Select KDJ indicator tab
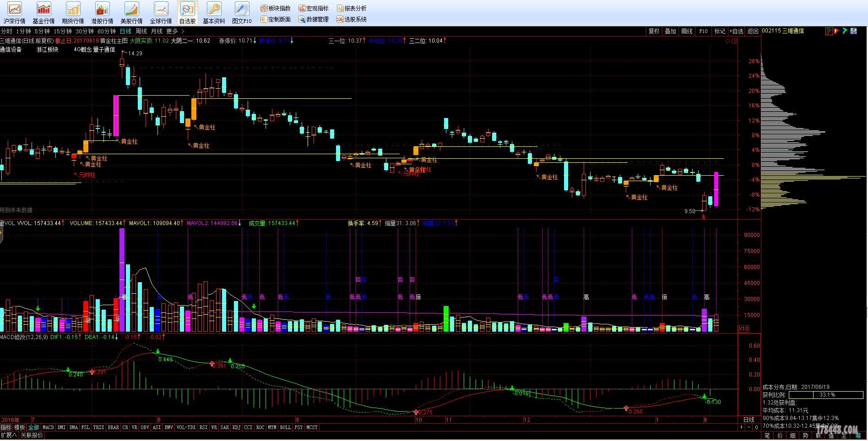 [236, 427]
